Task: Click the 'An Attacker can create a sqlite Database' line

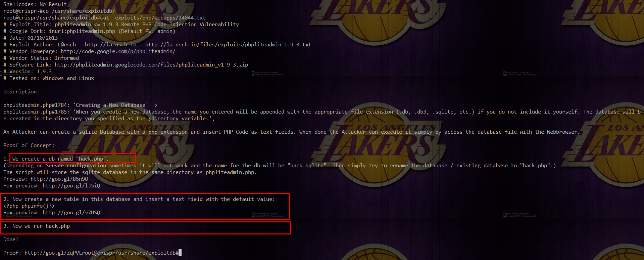Action: click(x=292, y=132)
